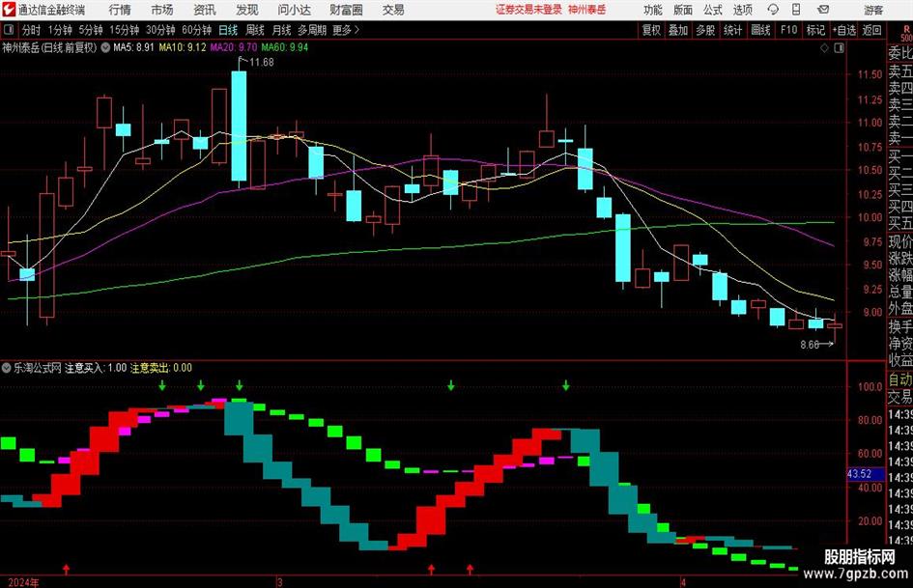Click the 2024年 timeline label
Image resolution: width=913 pixels, height=588 pixels.
23,583
